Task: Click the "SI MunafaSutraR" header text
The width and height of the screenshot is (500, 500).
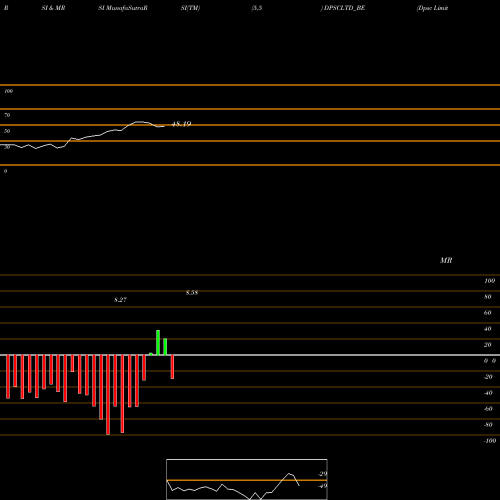Action: 123,8
